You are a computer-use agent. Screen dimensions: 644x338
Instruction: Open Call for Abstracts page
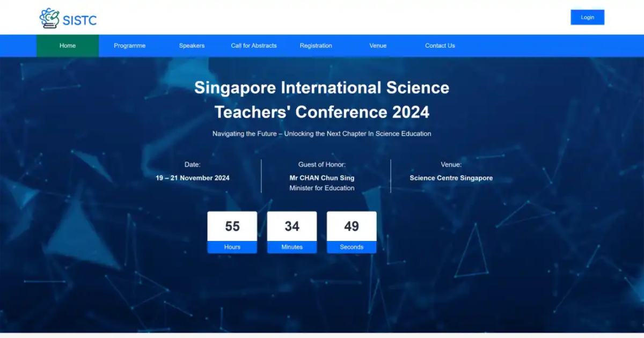(x=254, y=46)
